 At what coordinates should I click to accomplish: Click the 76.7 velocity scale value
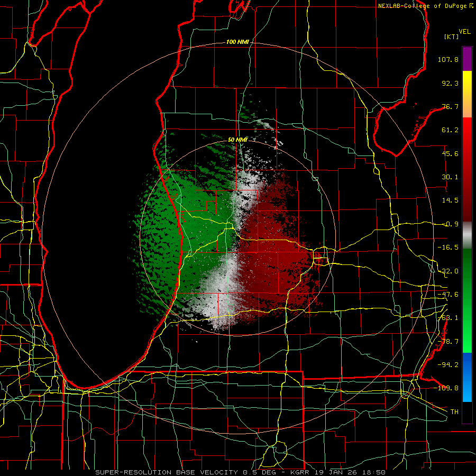pyautogui.click(x=450, y=106)
